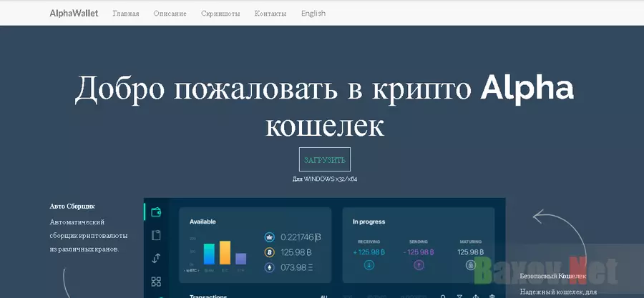644x298 pixels.
Task: Click the MATURING label
Action: pos(471,242)
